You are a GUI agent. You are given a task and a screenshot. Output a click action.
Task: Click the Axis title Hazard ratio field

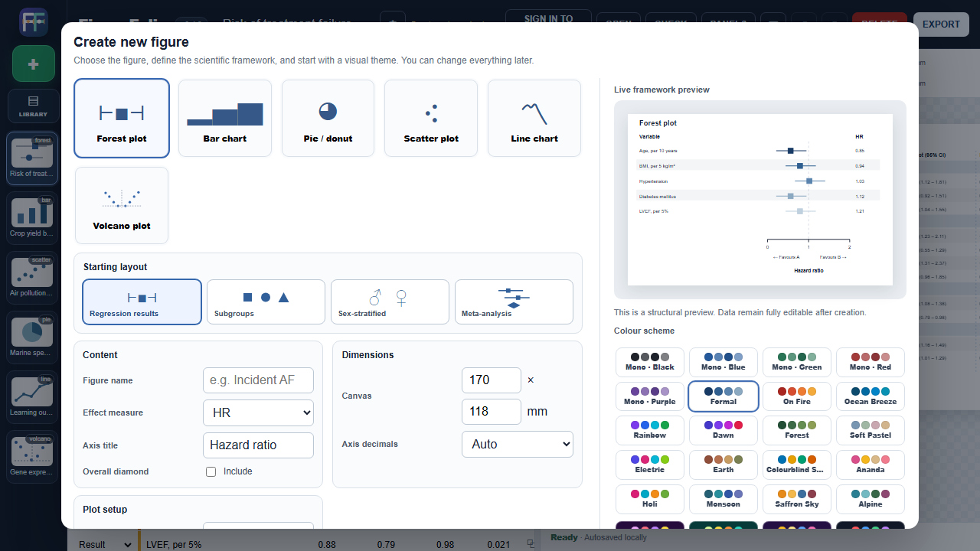point(258,445)
